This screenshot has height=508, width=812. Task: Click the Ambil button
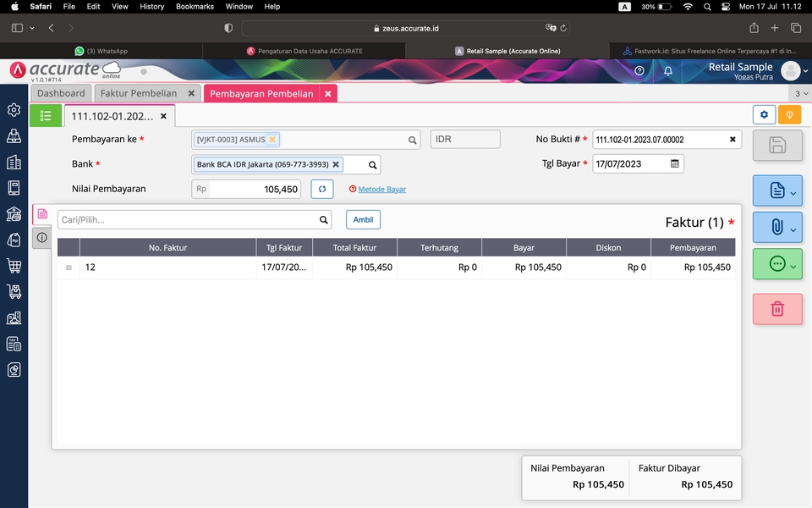363,220
